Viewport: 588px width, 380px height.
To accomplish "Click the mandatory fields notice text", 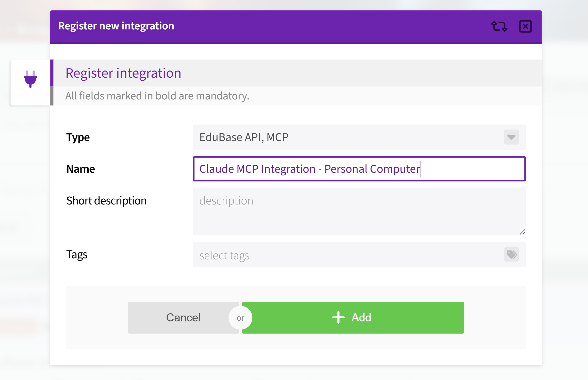I will (x=157, y=96).
